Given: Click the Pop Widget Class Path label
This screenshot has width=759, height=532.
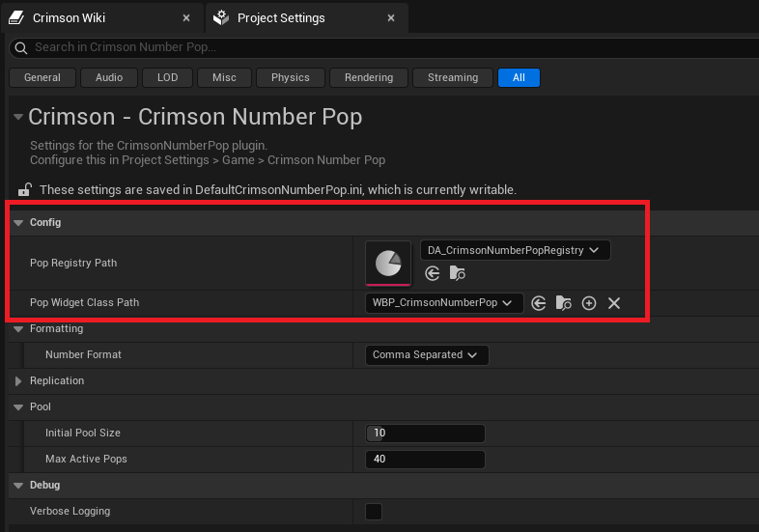Looking at the screenshot, I should [x=84, y=302].
